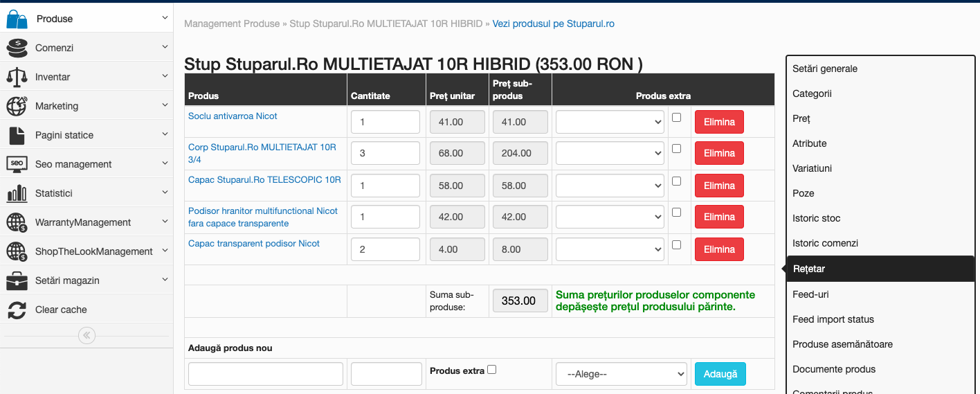Expand the Comenzi menu chevron

coord(165,47)
